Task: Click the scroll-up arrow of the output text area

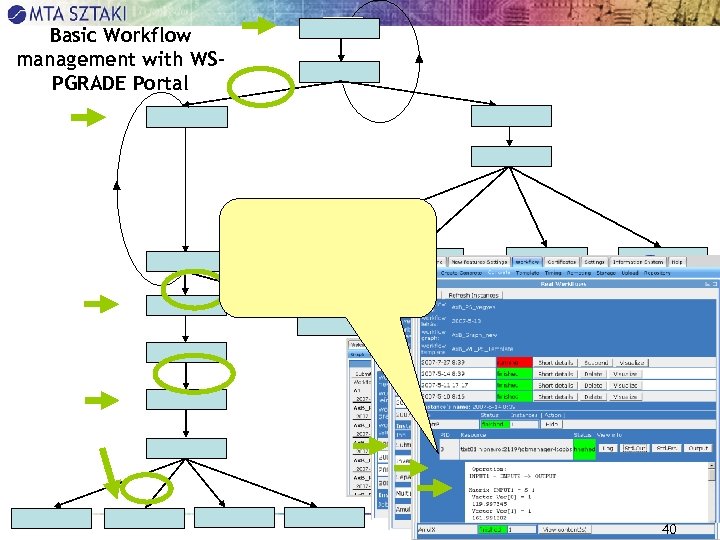Action: point(712,467)
